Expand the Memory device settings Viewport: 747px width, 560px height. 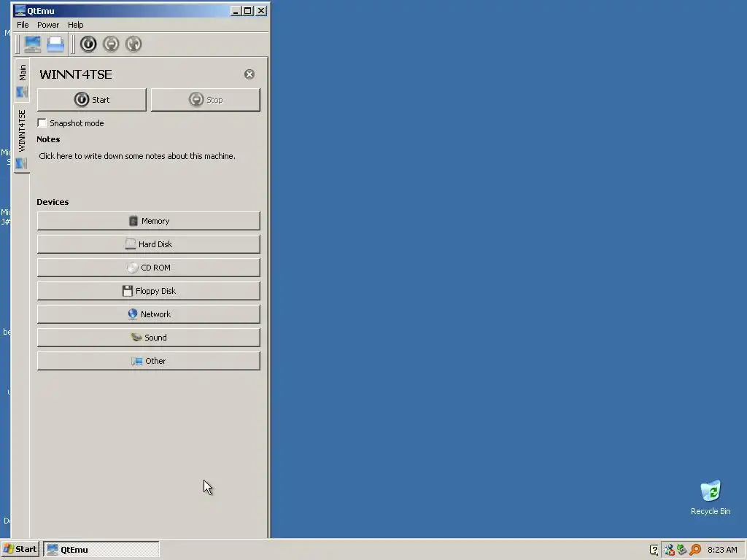149,221
